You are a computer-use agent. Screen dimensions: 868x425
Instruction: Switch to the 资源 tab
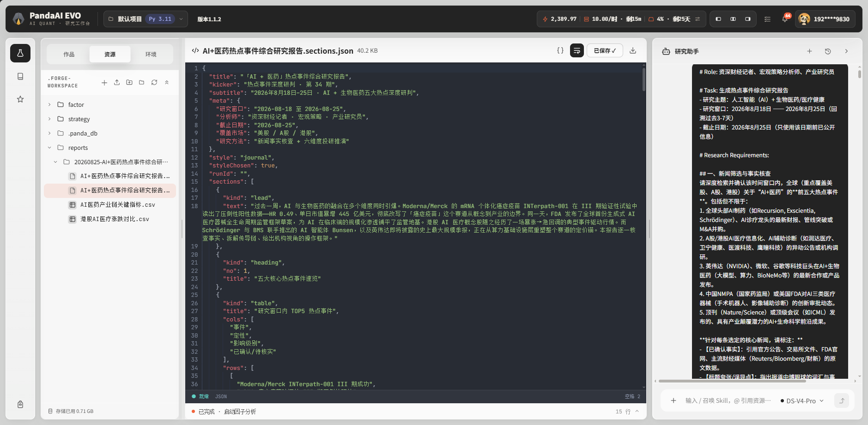coord(110,54)
